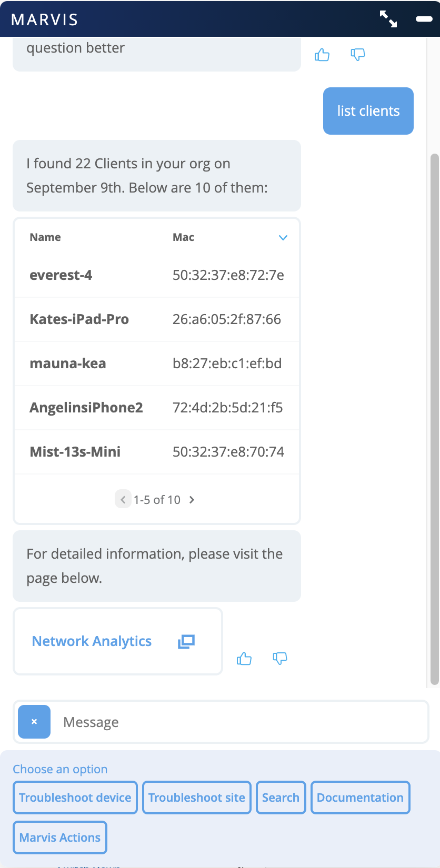Thumbs up the first response
440x868 pixels.
tap(322, 55)
